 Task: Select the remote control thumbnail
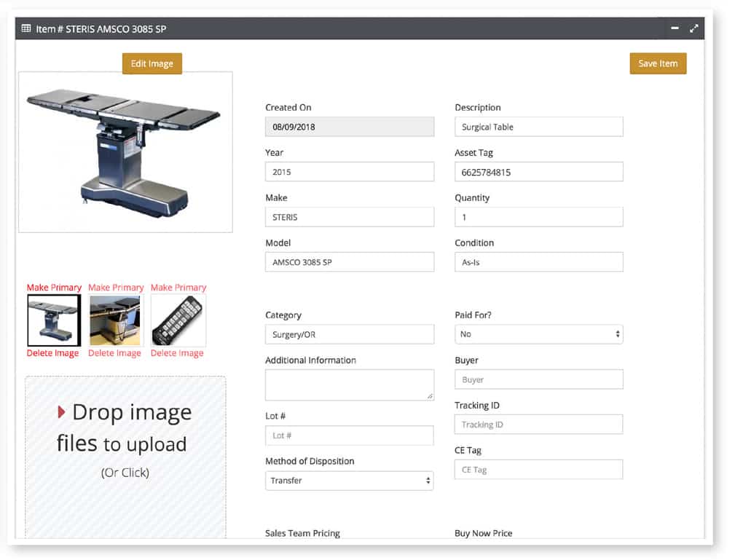[178, 320]
